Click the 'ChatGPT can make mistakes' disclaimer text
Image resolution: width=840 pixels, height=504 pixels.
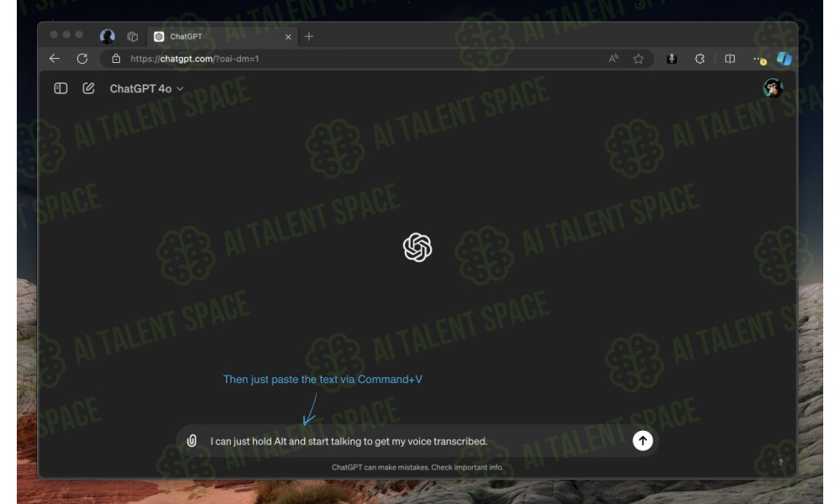pos(417,467)
